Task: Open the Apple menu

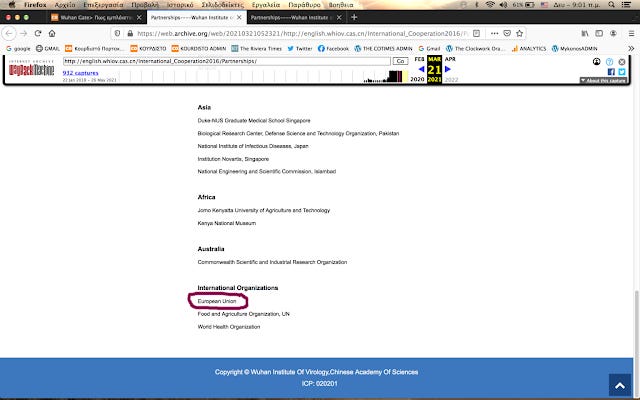Action: [x=11, y=4]
